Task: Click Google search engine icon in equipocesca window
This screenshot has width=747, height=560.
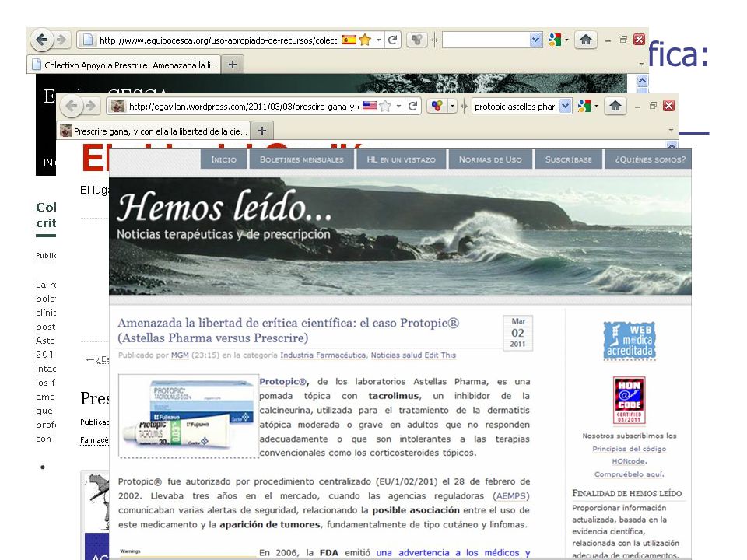Action: click(x=555, y=40)
